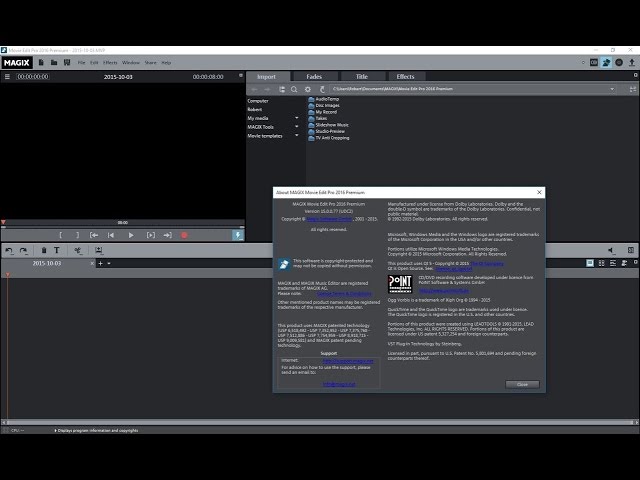Set range in-point bracket
This screenshot has width=640, height=480.
[60, 235]
